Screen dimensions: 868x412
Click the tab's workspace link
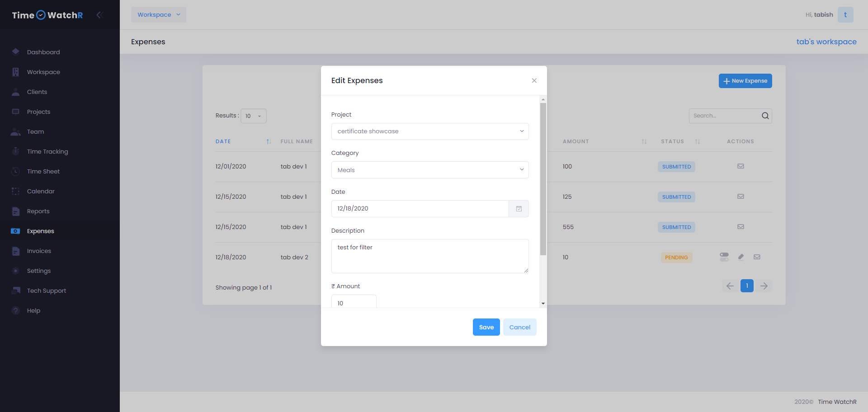click(826, 42)
